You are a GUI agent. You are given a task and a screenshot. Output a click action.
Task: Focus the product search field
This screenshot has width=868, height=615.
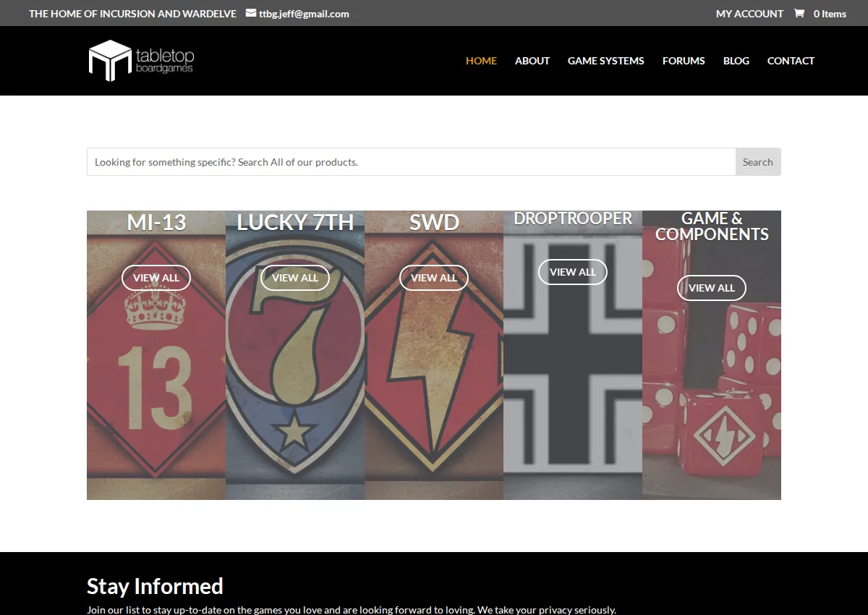[412, 162]
